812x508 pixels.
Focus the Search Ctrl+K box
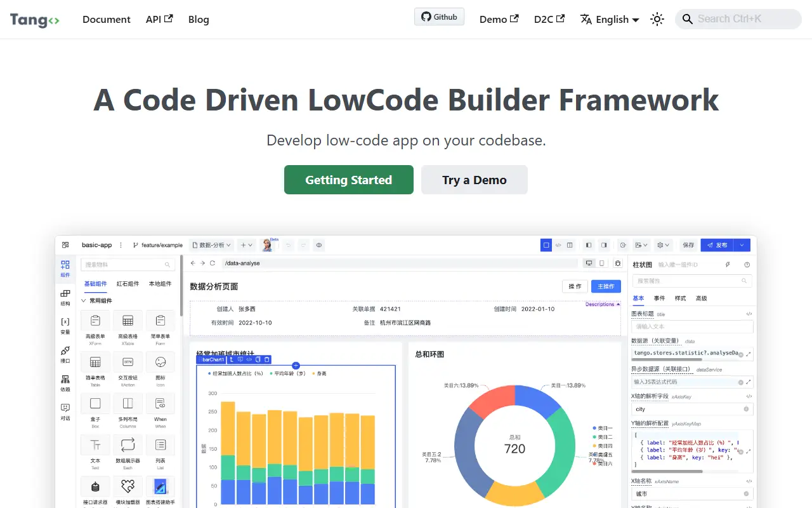[738, 19]
